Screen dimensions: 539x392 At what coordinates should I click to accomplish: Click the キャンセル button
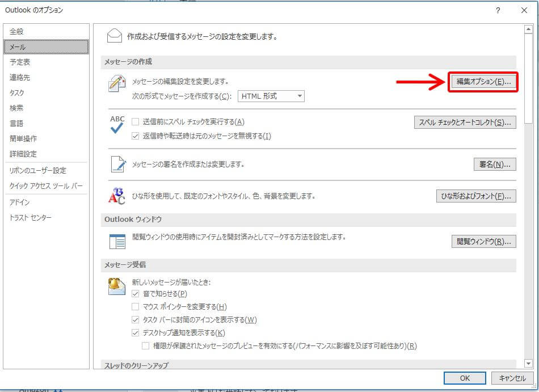[x=512, y=378]
